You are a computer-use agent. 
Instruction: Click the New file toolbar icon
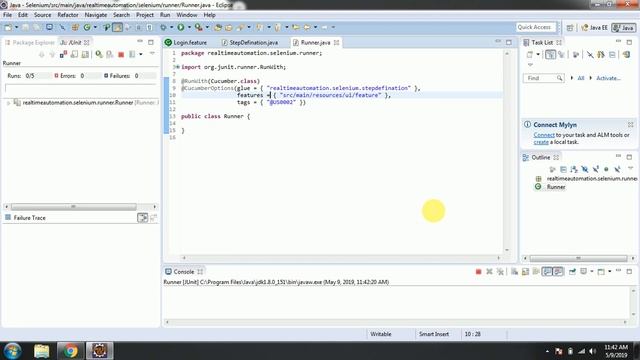click(8, 27)
